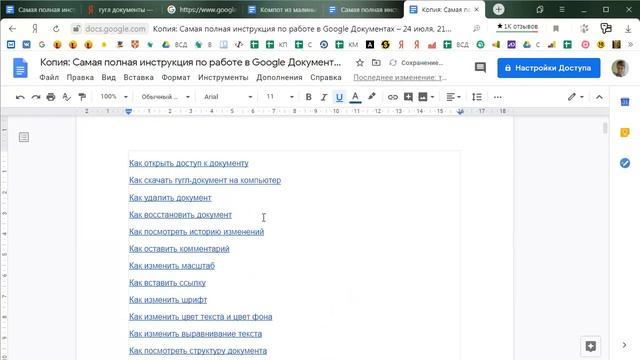Open link Как удалить документ
The image size is (640, 360).
click(x=170, y=198)
